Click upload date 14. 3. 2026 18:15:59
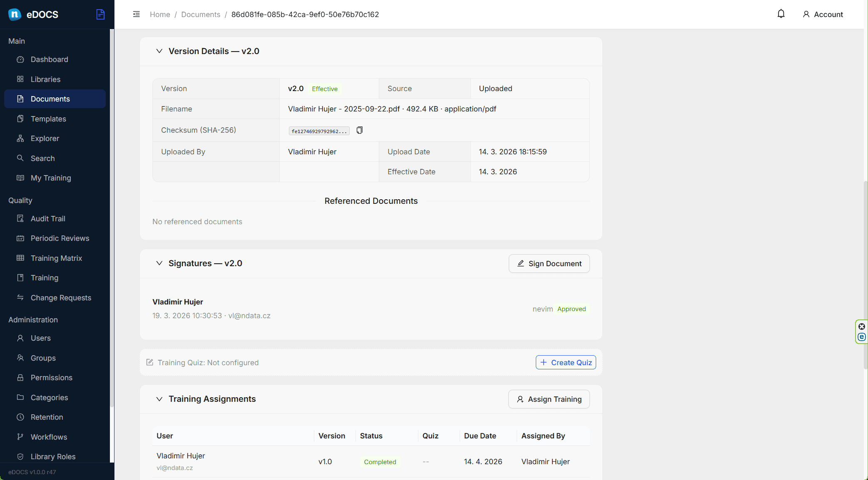The image size is (868, 480). pos(513,152)
